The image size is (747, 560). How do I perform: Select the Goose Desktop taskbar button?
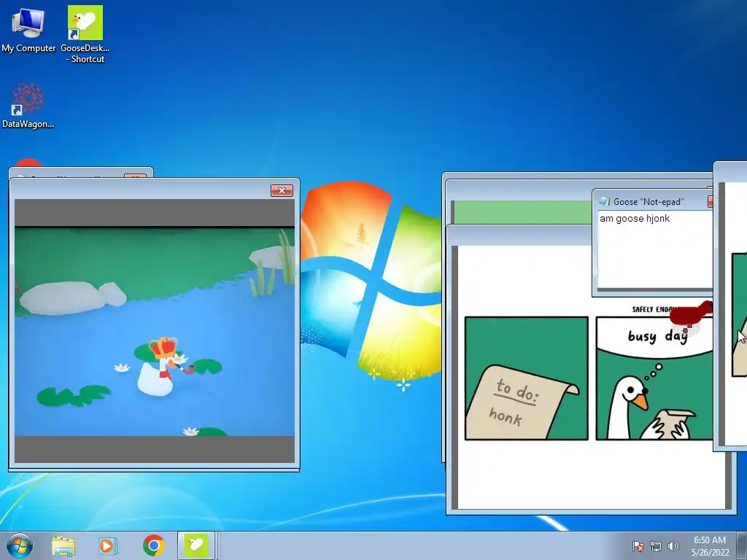pyautogui.click(x=196, y=545)
